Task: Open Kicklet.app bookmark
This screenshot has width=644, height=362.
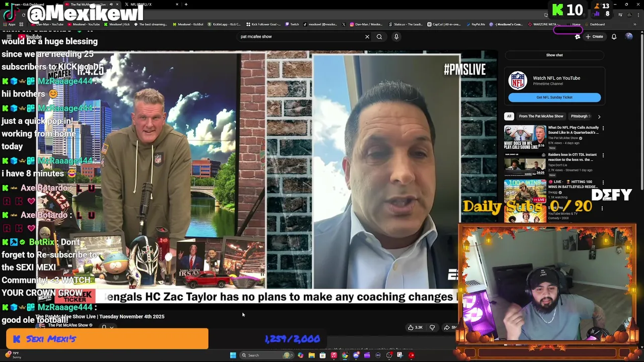Action: 224,24
